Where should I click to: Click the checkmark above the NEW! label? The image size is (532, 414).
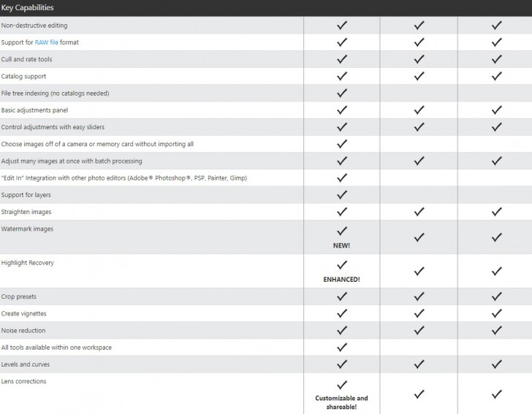point(342,231)
